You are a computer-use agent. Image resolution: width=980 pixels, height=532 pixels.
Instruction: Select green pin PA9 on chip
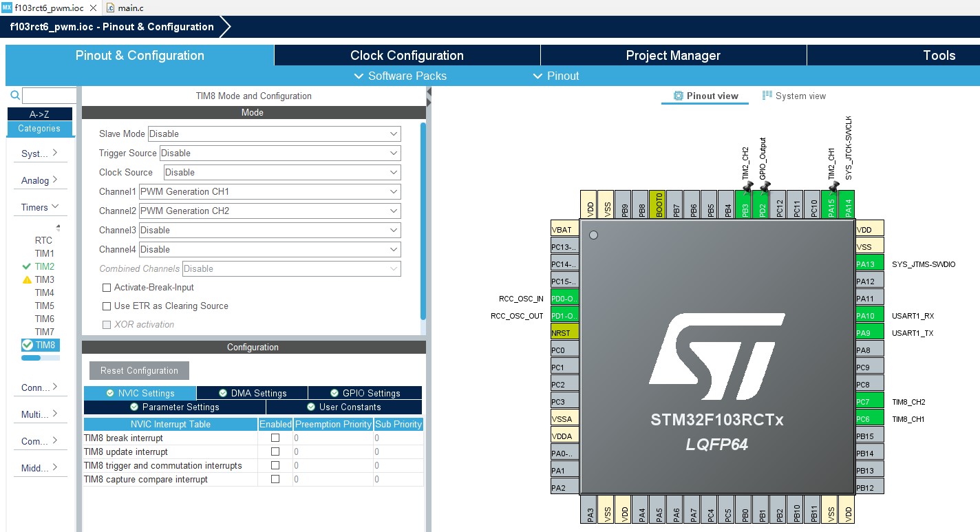pyautogui.click(x=869, y=332)
